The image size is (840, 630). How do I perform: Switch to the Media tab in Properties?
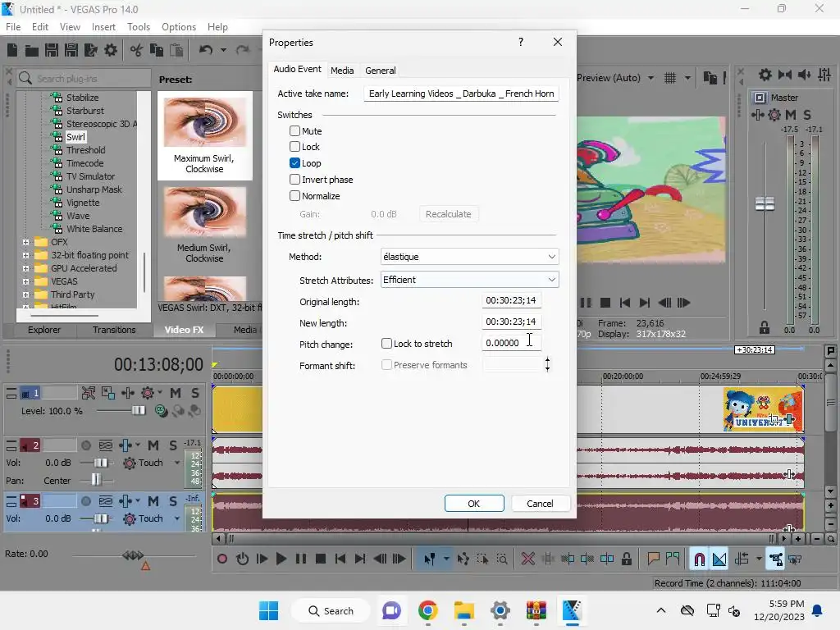[342, 71]
